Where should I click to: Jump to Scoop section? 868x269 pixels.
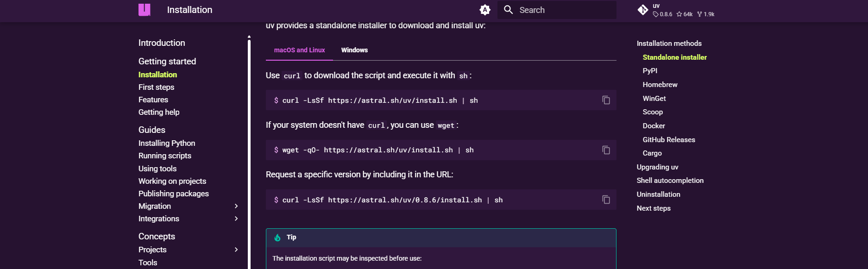pos(653,112)
